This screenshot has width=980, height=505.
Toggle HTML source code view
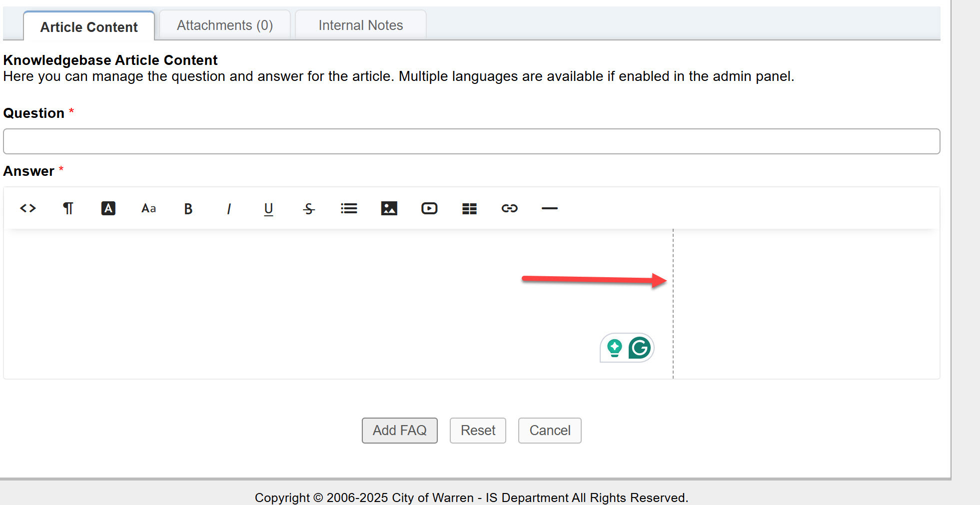(x=28, y=208)
